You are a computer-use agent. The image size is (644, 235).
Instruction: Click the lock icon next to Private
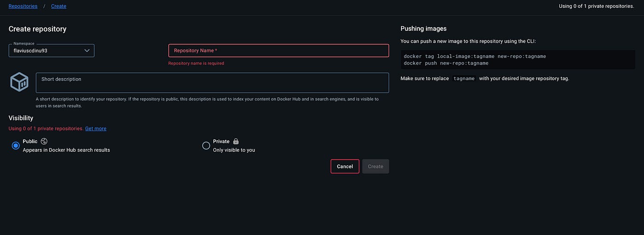pyautogui.click(x=236, y=141)
